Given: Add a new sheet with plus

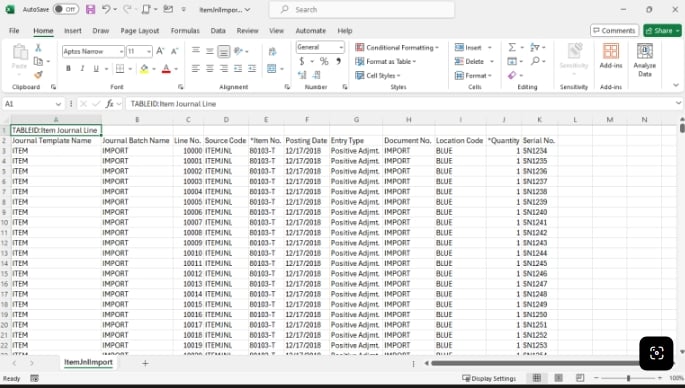Looking at the screenshot, I should click(x=145, y=363).
